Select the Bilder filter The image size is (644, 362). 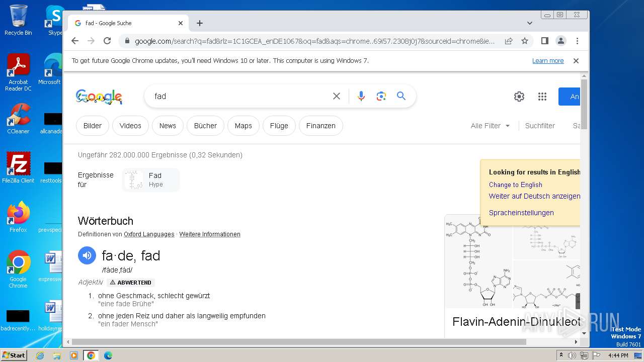click(x=93, y=126)
